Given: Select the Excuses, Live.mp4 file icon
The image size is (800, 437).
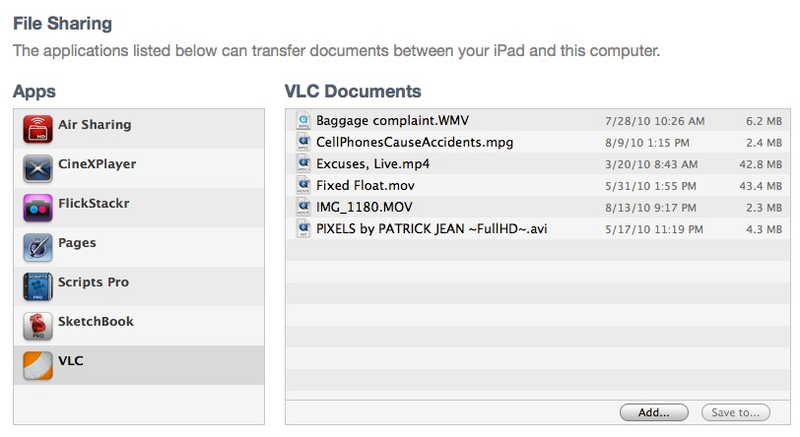Looking at the screenshot, I should [x=304, y=164].
